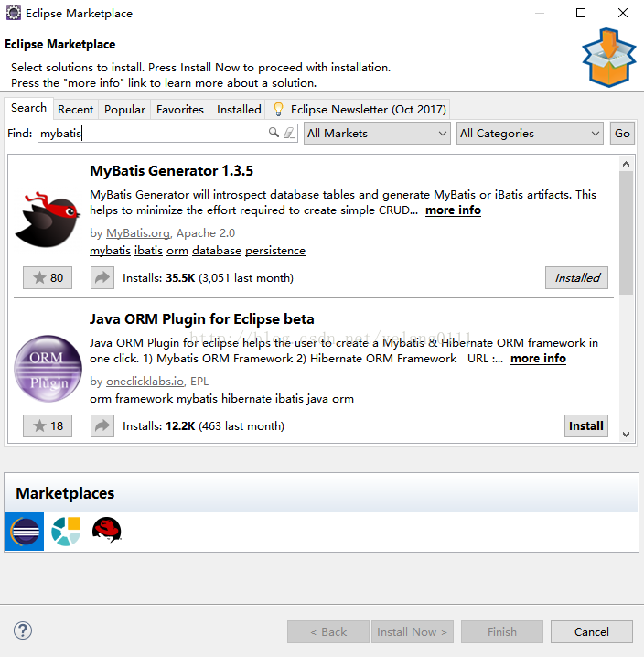The height and width of the screenshot is (657, 644).
Task: Click the Go button
Action: pos(622,134)
